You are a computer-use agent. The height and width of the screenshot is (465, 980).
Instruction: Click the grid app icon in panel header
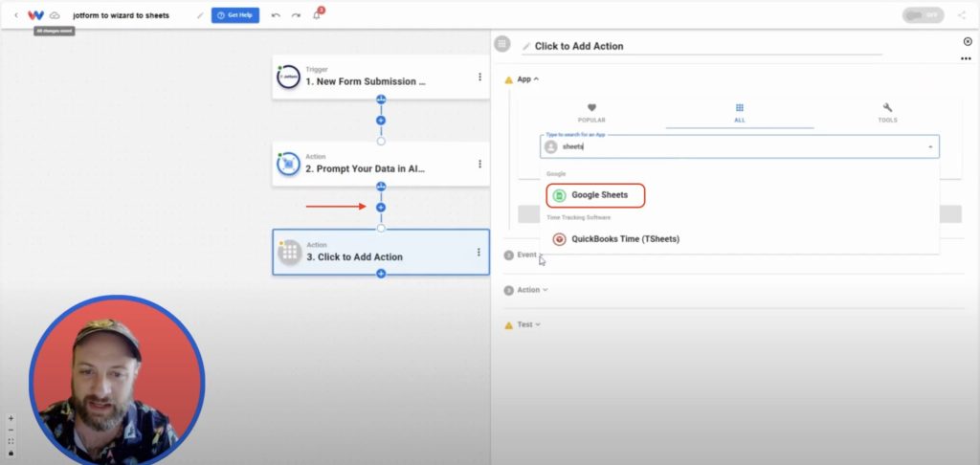point(501,44)
